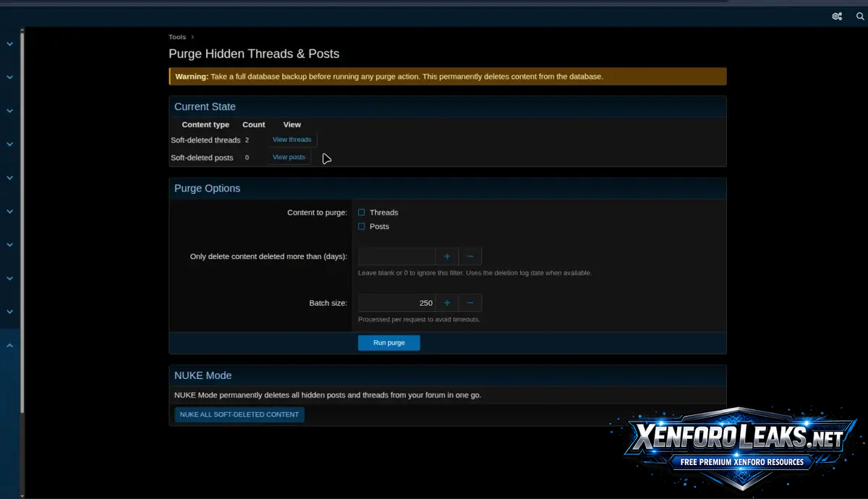View soft-deleted threads list

point(292,140)
